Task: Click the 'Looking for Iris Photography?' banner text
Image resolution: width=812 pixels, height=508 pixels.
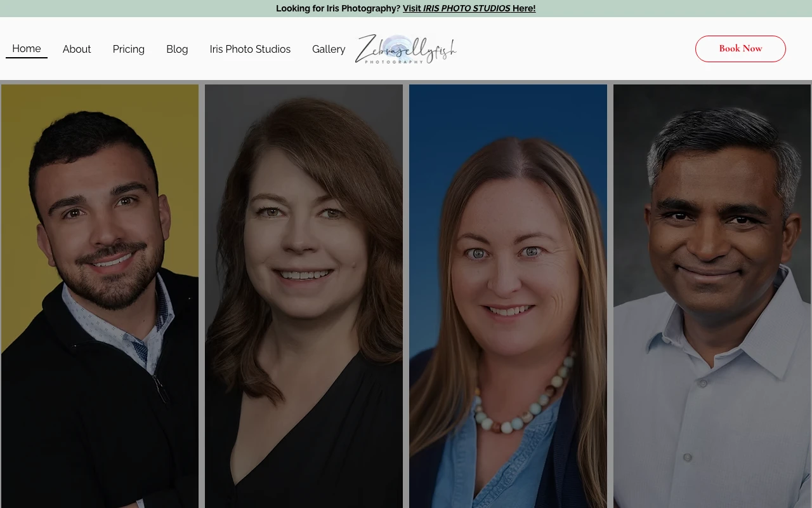Action: tap(338, 8)
